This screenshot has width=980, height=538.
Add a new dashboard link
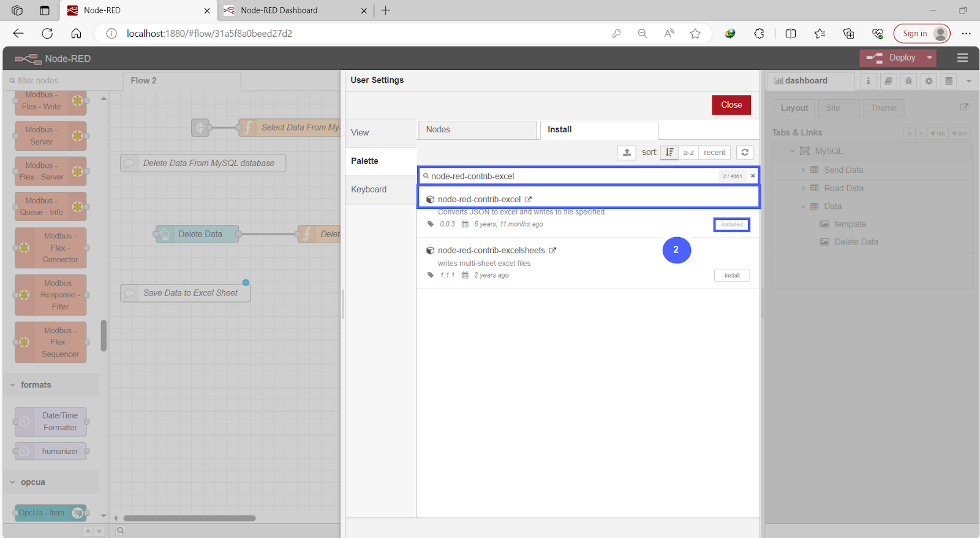[960, 134]
